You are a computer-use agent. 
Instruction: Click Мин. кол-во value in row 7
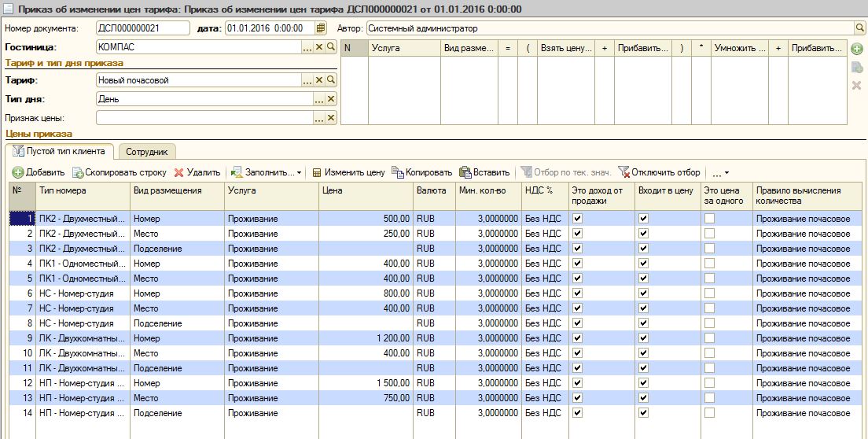tap(488, 308)
